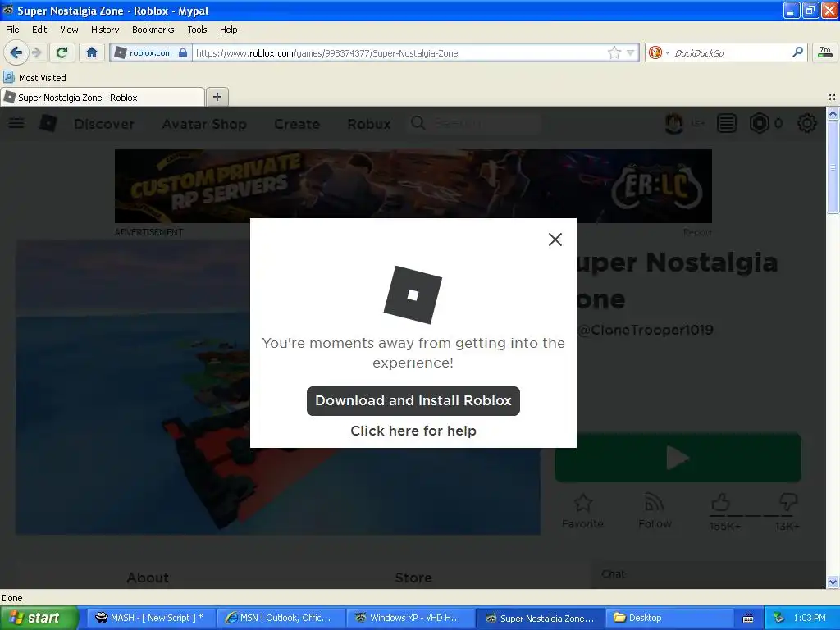Click the page scrollbar up arrow
The width and height of the screenshot is (840, 630).
(833, 113)
